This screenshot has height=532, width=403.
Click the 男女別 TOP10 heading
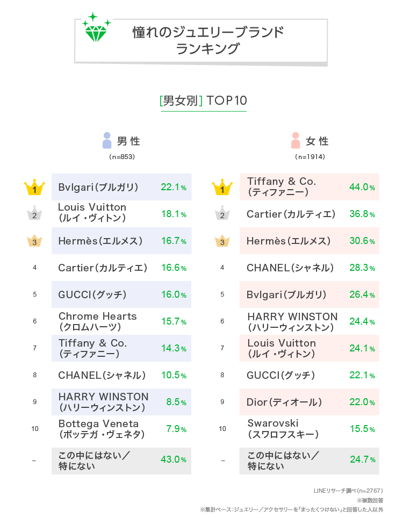[x=203, y=100]
